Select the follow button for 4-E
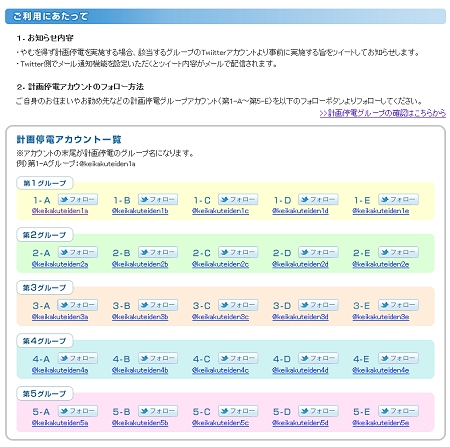This screenshot has height=447, width=450. click(x=398, y=358)
